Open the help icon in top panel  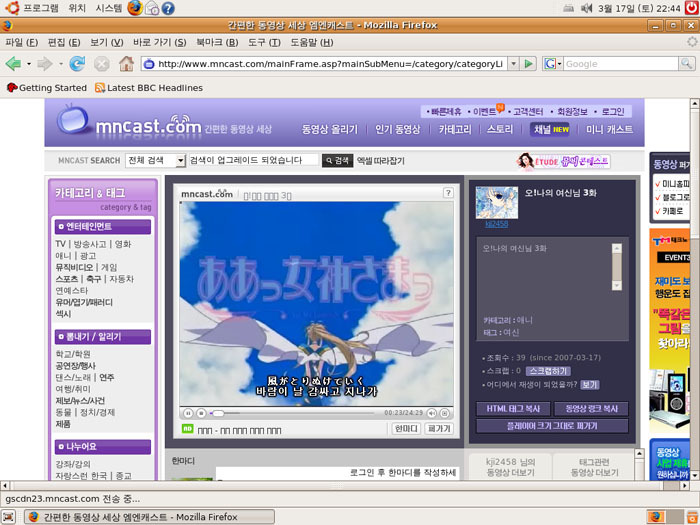pos(168,8)
